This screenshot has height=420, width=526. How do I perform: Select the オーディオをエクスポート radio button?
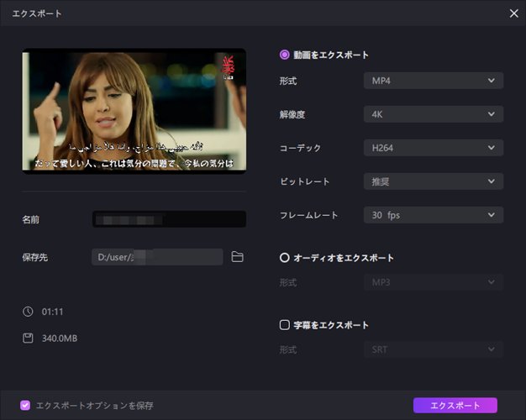[285, 258]
